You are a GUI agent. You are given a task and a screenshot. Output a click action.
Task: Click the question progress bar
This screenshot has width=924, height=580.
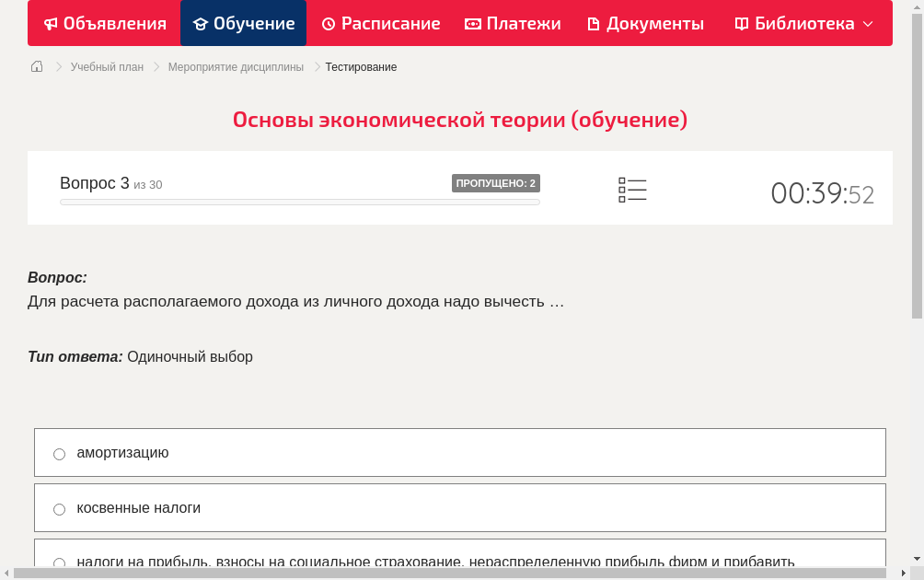pos(299,202)
